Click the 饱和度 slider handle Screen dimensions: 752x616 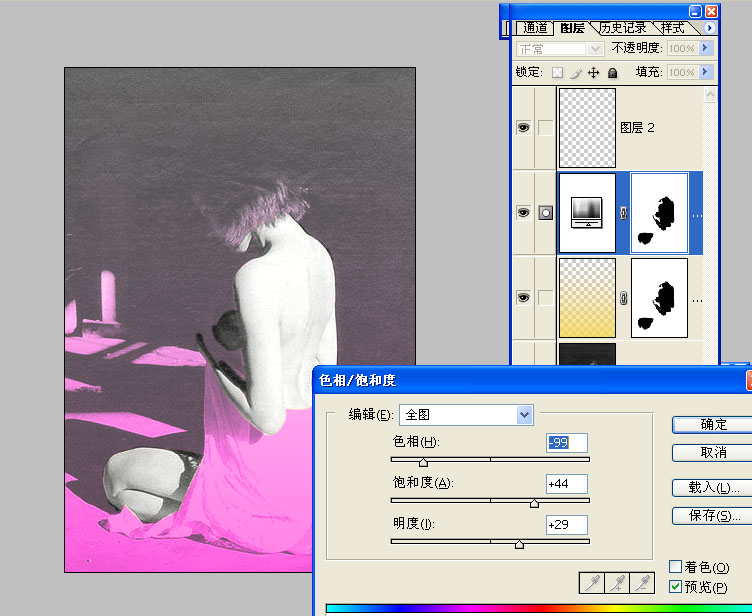[534, 503]
